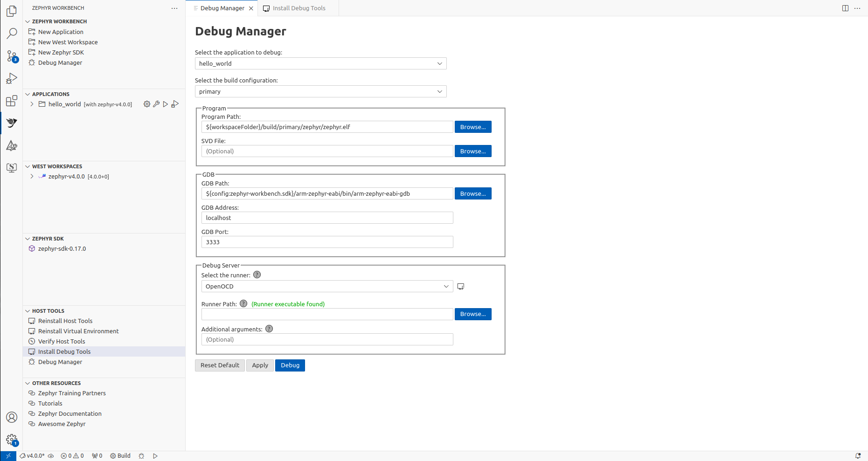Click the runner documentation monitor icon beside OpenOCD

[461, 286]
